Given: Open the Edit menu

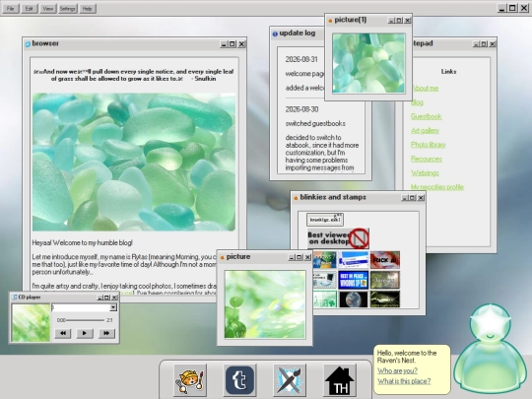Looking at the screenshot, I should 30,9.
